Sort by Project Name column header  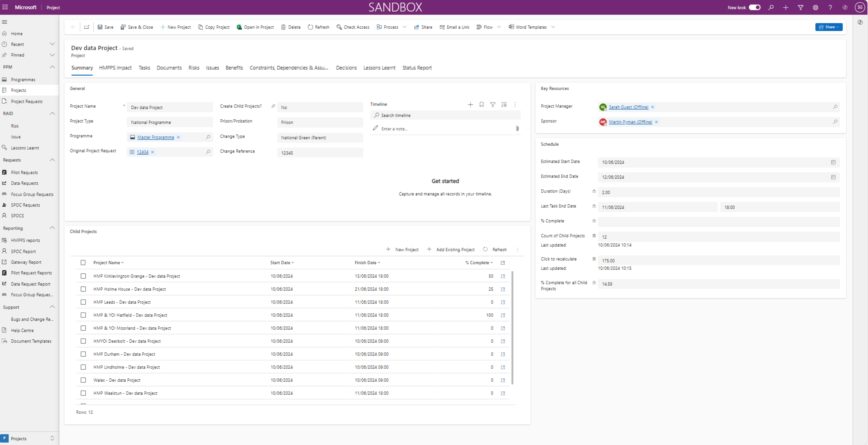(108, 263)
